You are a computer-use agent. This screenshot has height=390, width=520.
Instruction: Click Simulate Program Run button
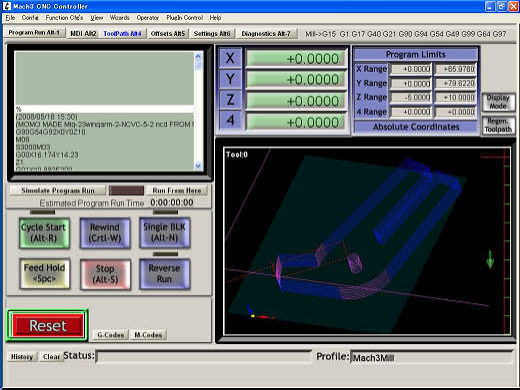pyautogui.click(x=58, y=190)
